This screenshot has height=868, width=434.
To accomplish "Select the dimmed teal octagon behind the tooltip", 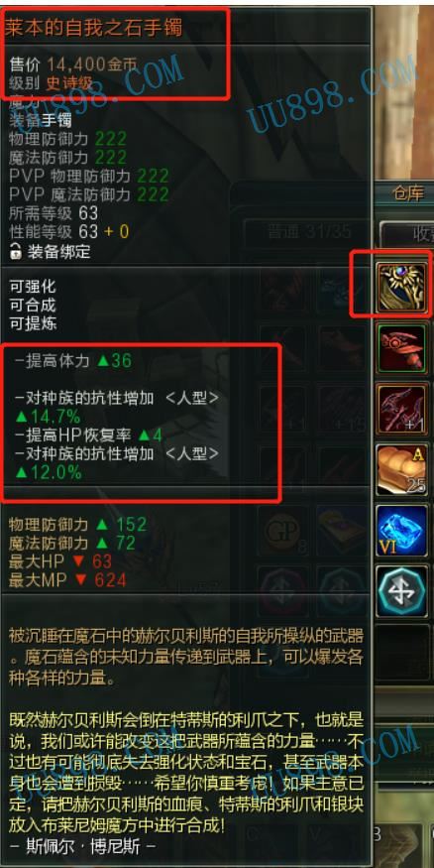I will pos(342,590).
